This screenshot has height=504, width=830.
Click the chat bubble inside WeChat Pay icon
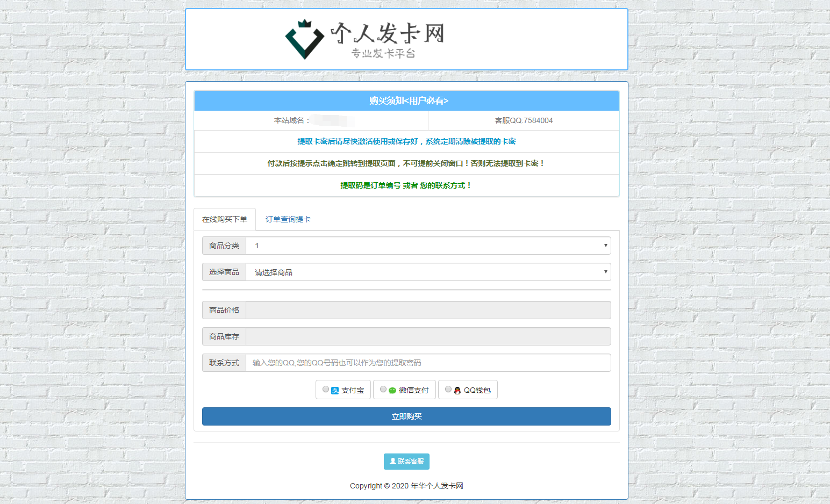click(392, 390)
